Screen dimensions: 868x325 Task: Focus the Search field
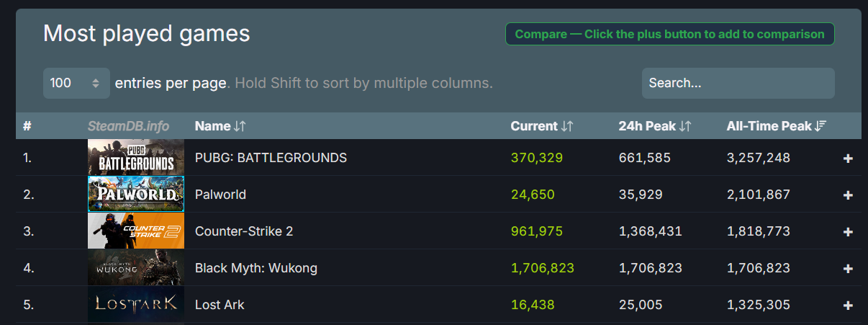click(738, 83)
